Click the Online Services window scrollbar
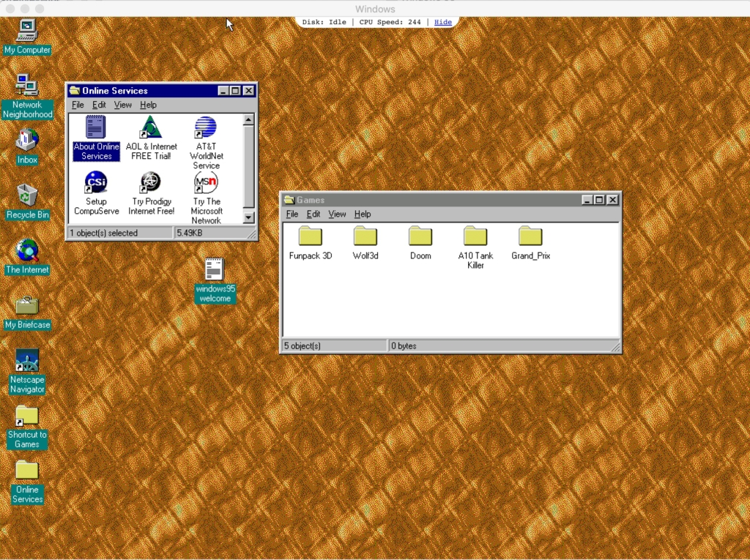Viewport: 750px width, 560px height. point(248,168)
